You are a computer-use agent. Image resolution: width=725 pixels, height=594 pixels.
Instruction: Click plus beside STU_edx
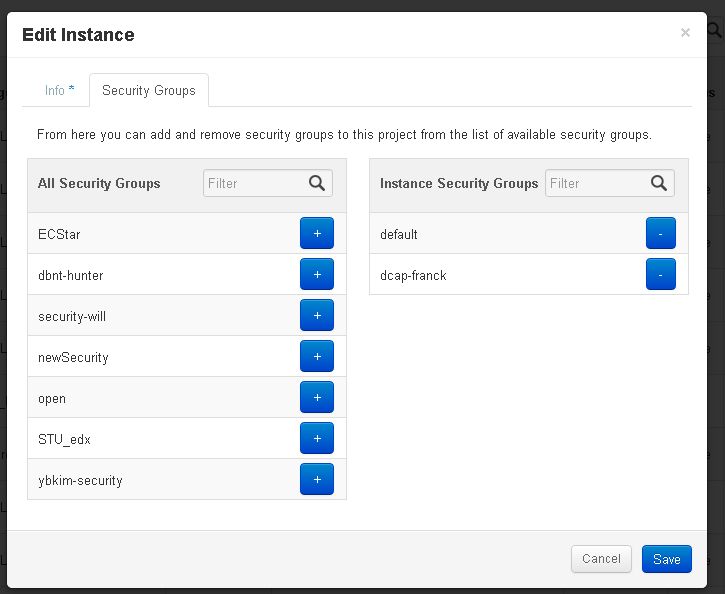tap(317, 438)
